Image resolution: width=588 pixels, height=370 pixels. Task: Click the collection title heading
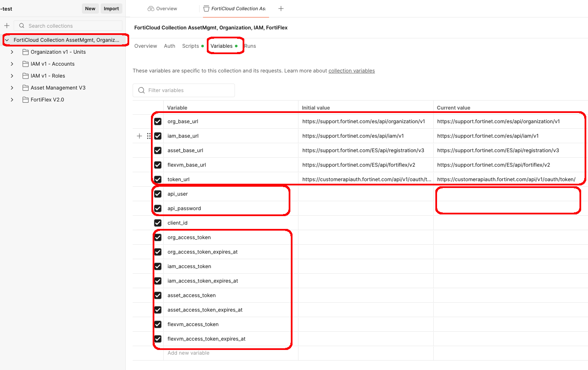(x=211, y=28)
